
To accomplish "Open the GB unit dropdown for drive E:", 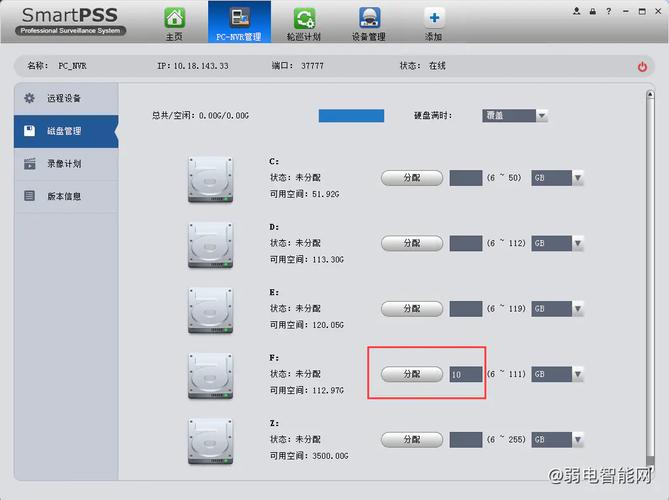I will [x=557, y=308].
